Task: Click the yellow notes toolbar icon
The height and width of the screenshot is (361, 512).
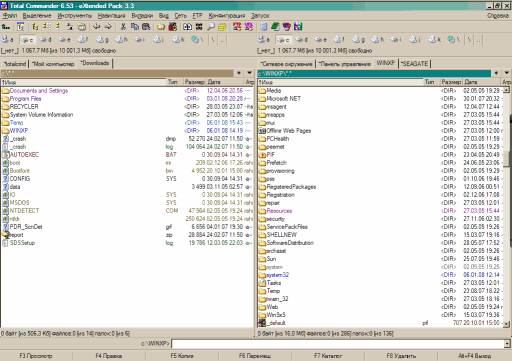Action: pos(222,27)
